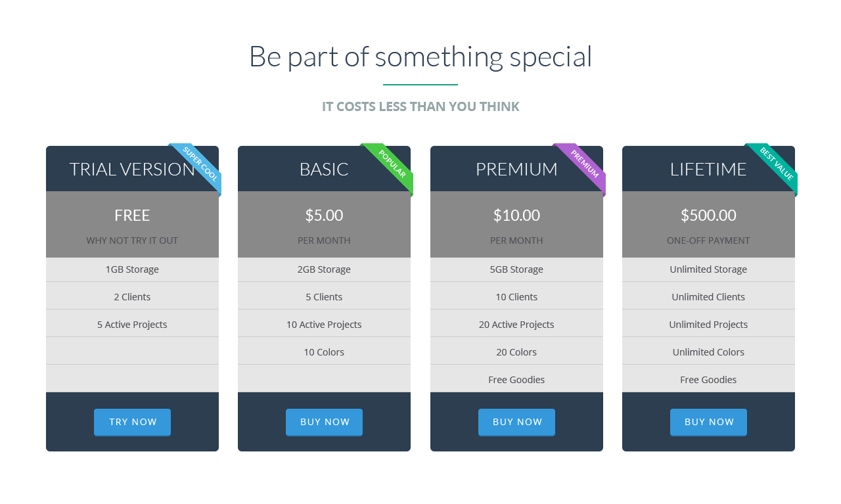The image size is (841, 504).
Task: Click the FREE price box
Action: coord(132,225)
